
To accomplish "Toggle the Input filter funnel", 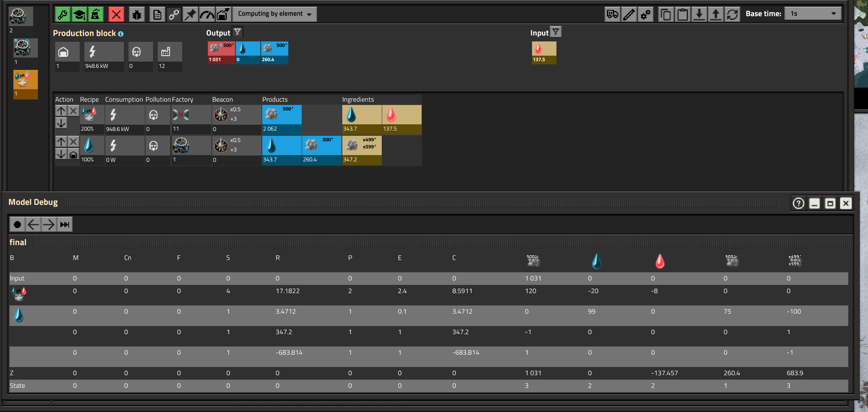I will click(x=556, y=32).
